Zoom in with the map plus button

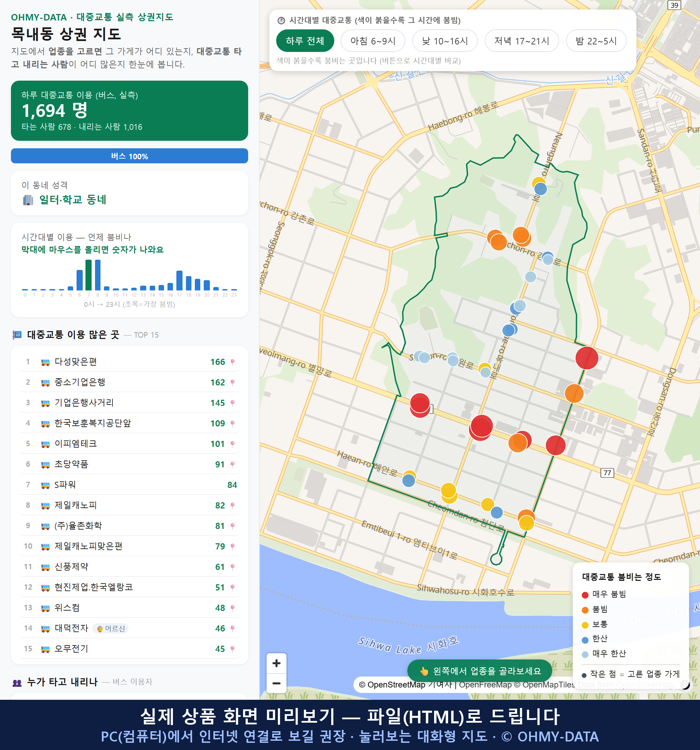tap(276, 663)
